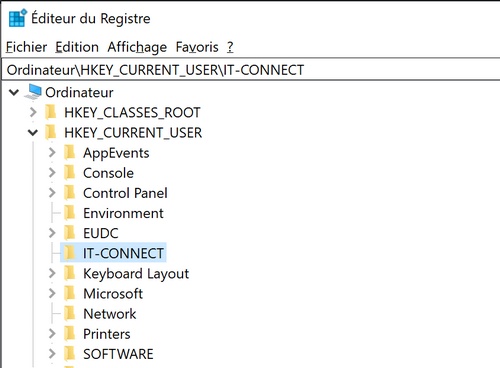The image size is (500, 368).
Task: Expand the HKEY_CLASSES_ROOT node
Action: (x=33, y=112)
